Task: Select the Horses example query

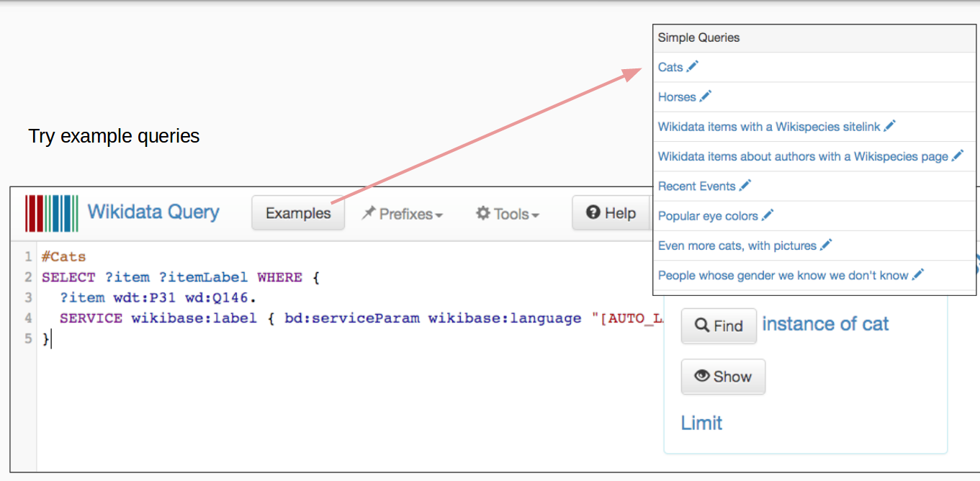Action: [677, 96]
